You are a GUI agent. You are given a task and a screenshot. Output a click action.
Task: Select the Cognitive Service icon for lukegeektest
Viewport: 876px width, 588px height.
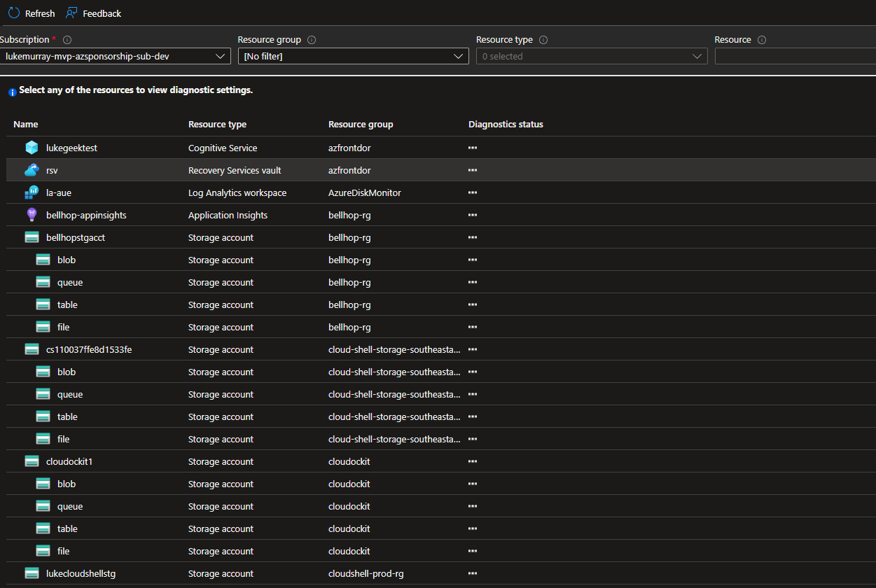click(x=32, y=148)
